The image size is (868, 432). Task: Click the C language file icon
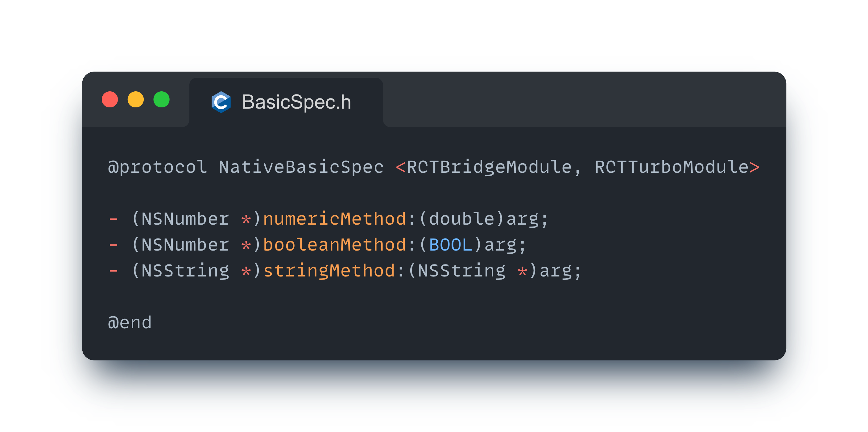coord(221,102)
